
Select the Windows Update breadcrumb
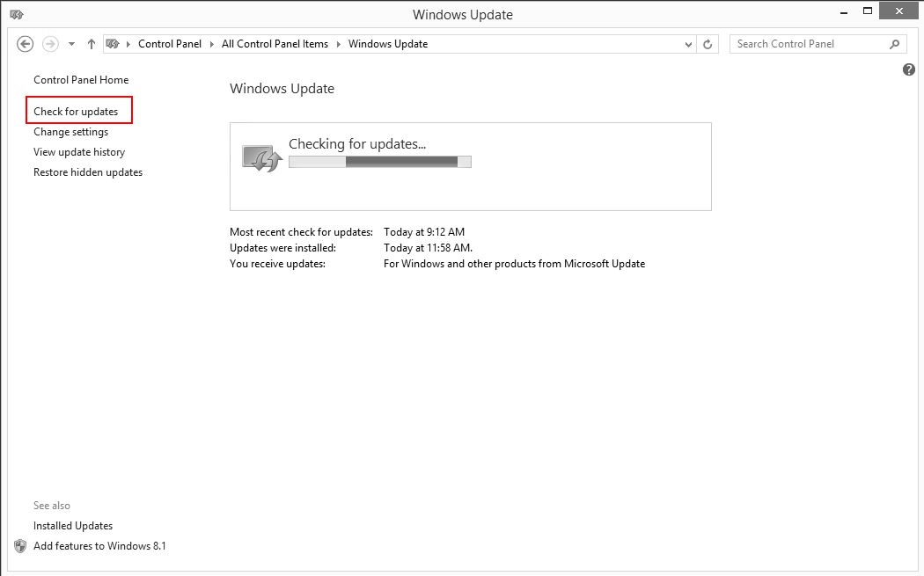[x=388, y=44]
